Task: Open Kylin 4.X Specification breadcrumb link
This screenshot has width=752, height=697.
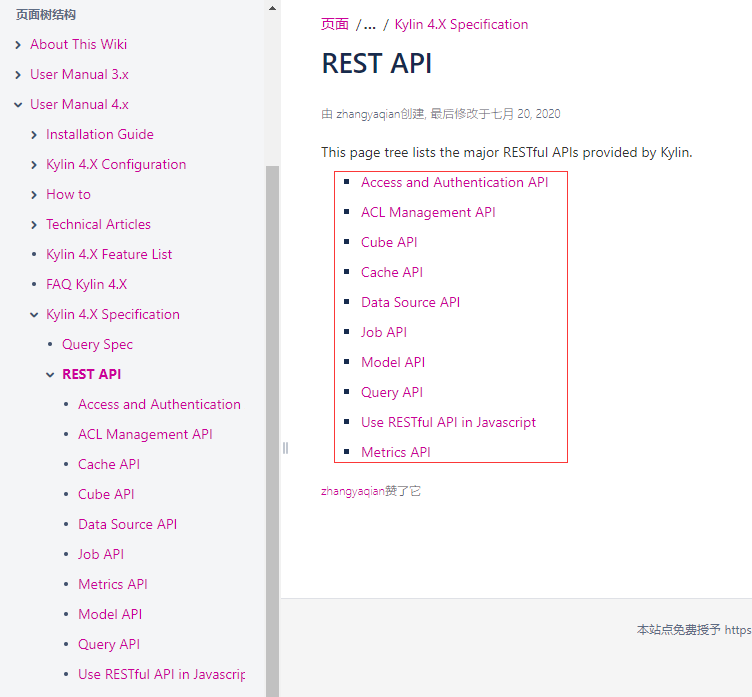Action: click(461, 24)
